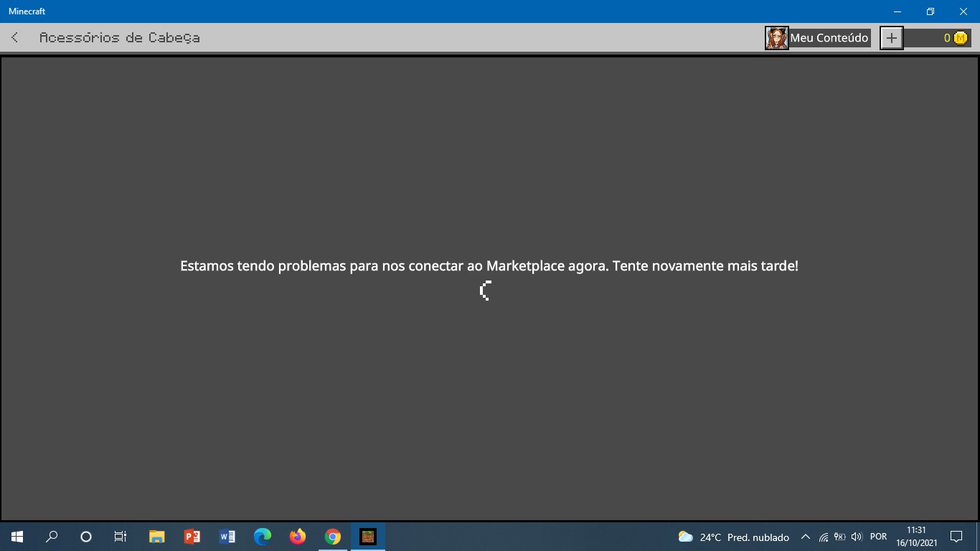Show hidden system tray icons
Screen dimensions: 980x551
pos(805,537)
